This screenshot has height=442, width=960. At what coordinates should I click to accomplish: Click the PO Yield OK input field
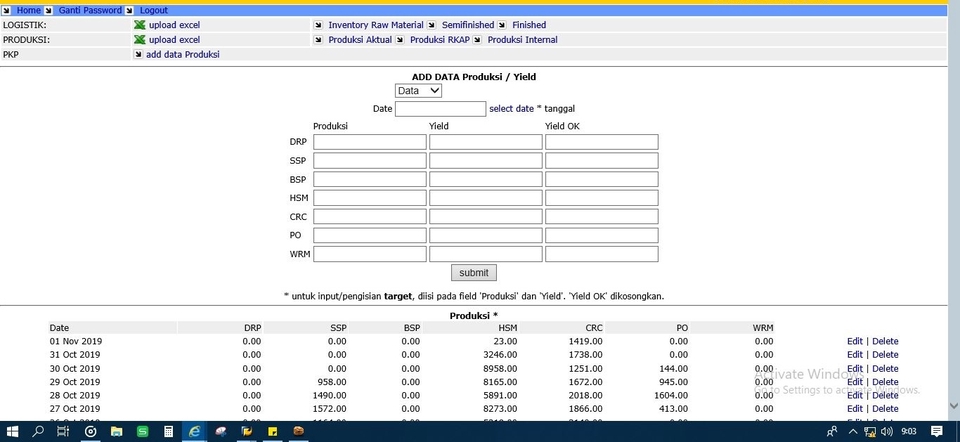pos(602,235)
